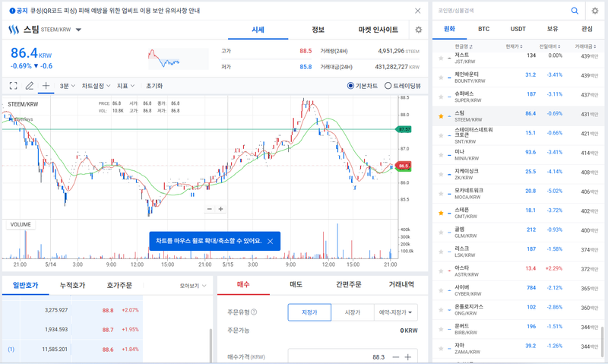
Task: Open the coin list settings gear
Action: [595, 11]
